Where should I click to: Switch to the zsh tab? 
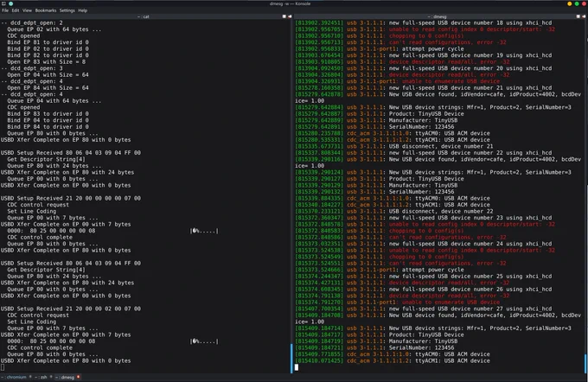click(x=41, y=377)
